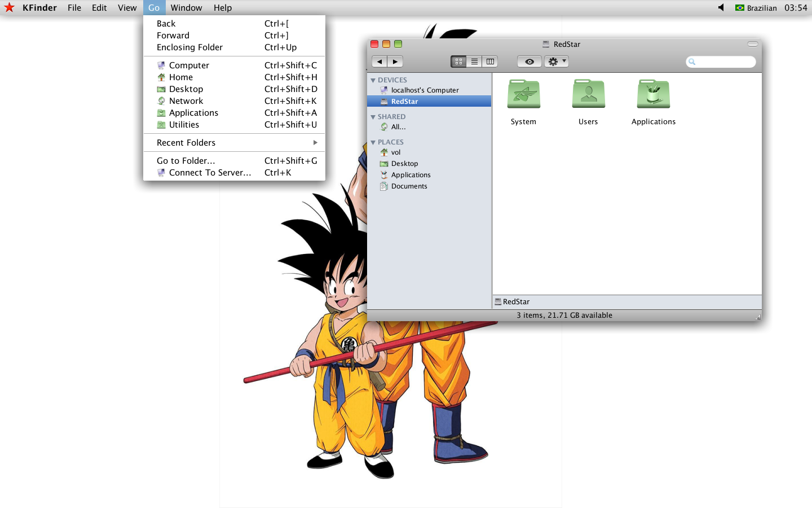812x508 pixels.
Task: Choose Network in Go menu
Action: pyautogui.click(x=234, y=101)
